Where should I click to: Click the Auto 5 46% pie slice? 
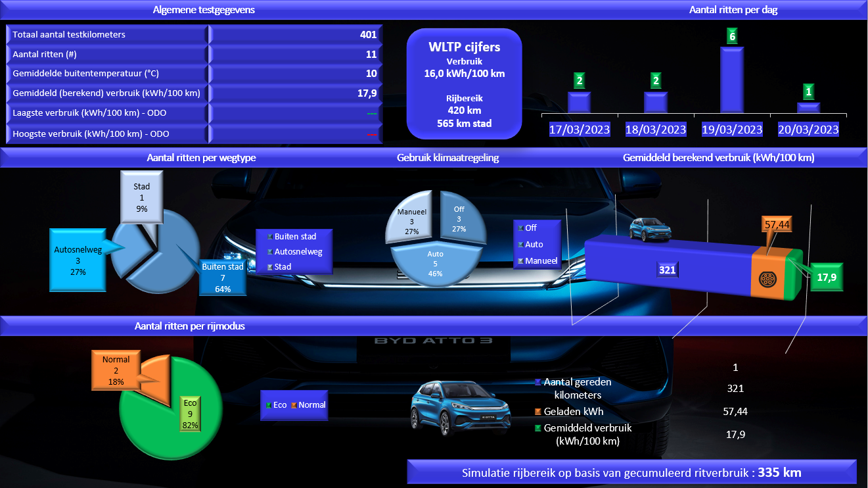coord(437,264)
